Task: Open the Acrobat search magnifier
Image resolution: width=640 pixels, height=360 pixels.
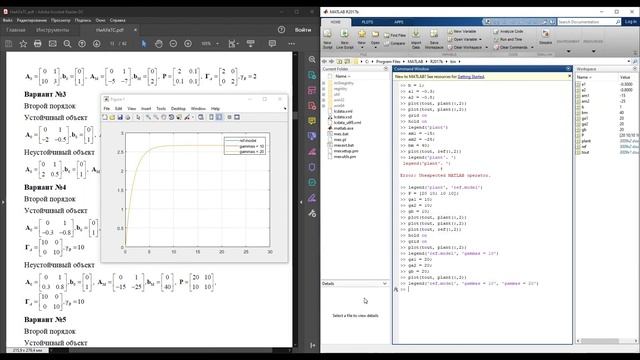Action: click(67, 43)
